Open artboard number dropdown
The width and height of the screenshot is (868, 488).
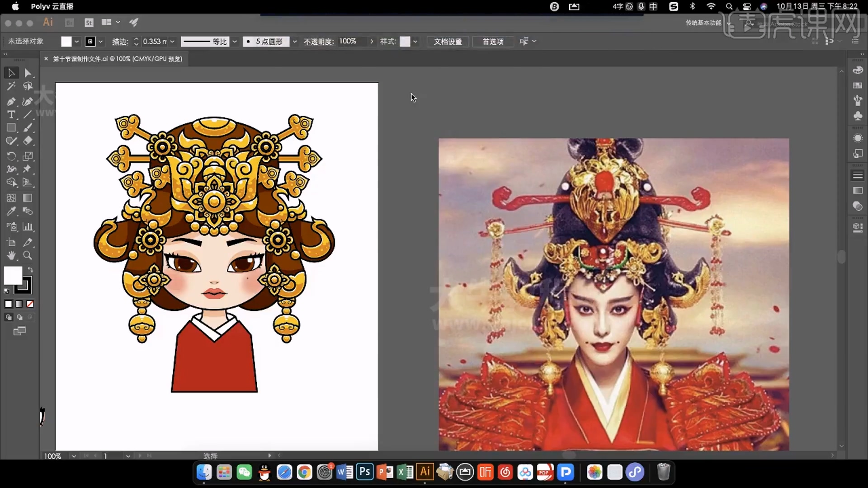[x=128, y=456]
